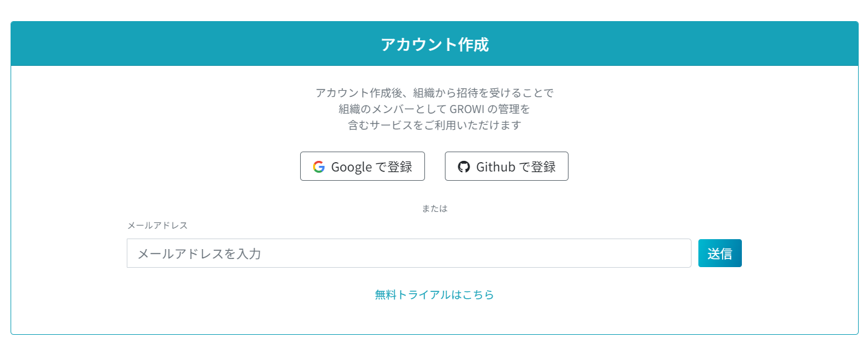This screenshot has height=346, width=868.
Task: Click the colorful Google G logo
Action: (x=319, y=166)
